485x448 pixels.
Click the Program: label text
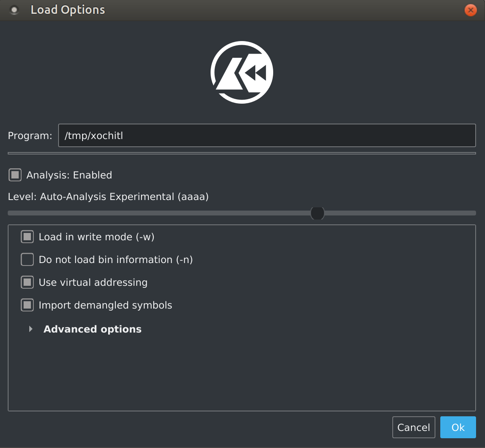(x=30, y=136)
